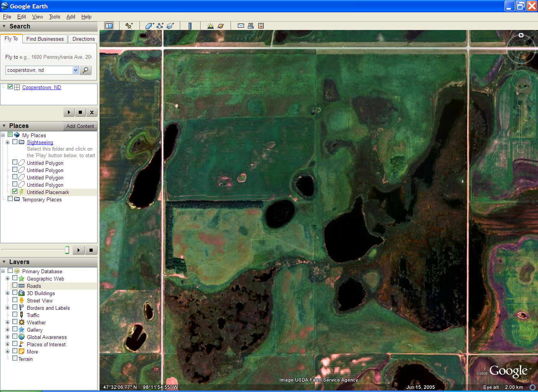This screenshot has height=392, width=538.
Task: Toggle the sidebar visibility toolbar icon
Action: (x=109, y=26)
